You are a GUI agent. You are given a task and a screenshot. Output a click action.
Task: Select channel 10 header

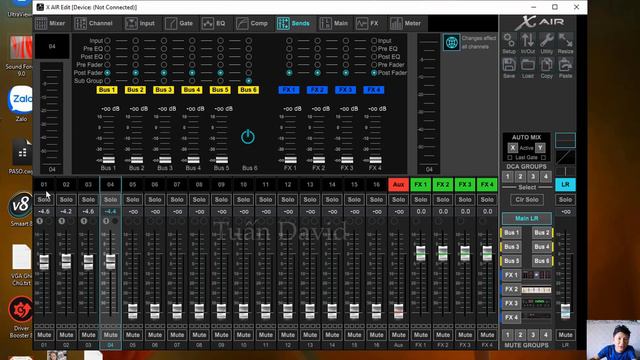coord(244,184)
